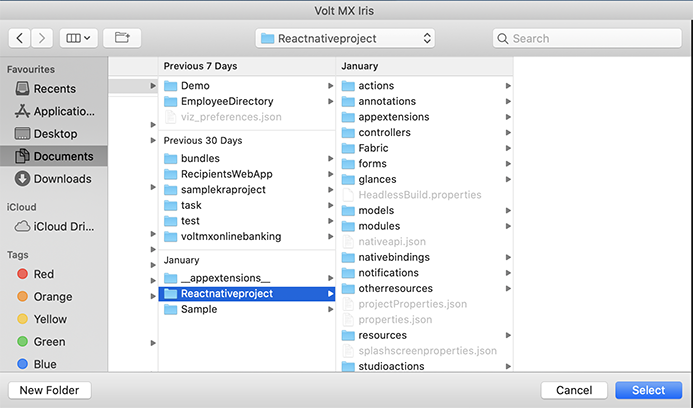The height and width of the screenshot is (408, 693).
Task: Select Desktop in the Favourites sidebar
Action: (x=54, y=133)
